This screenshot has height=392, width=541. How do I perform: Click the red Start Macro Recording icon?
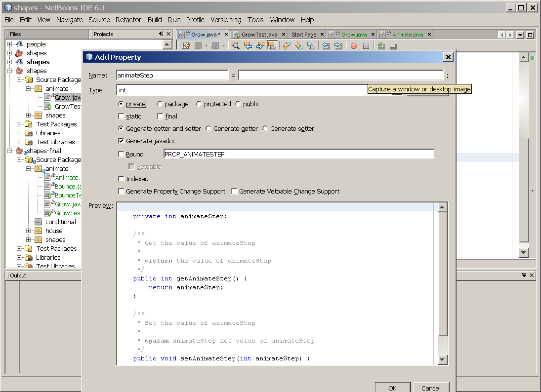354,46
